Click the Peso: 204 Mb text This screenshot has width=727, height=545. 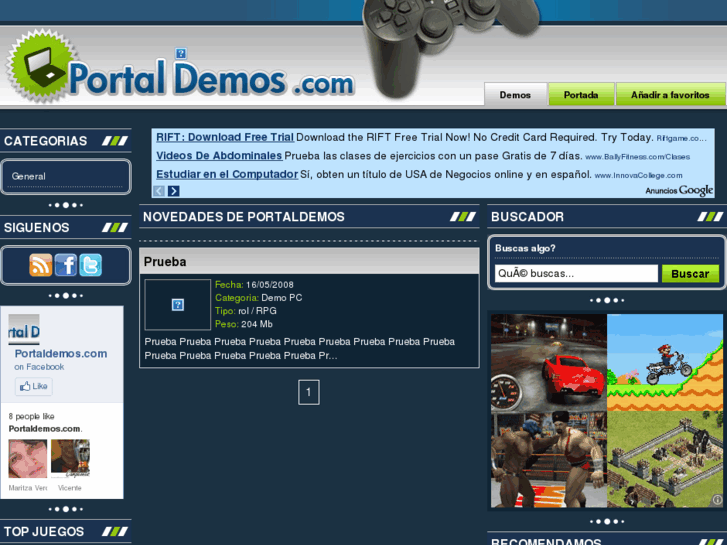[x=244, y=324]
